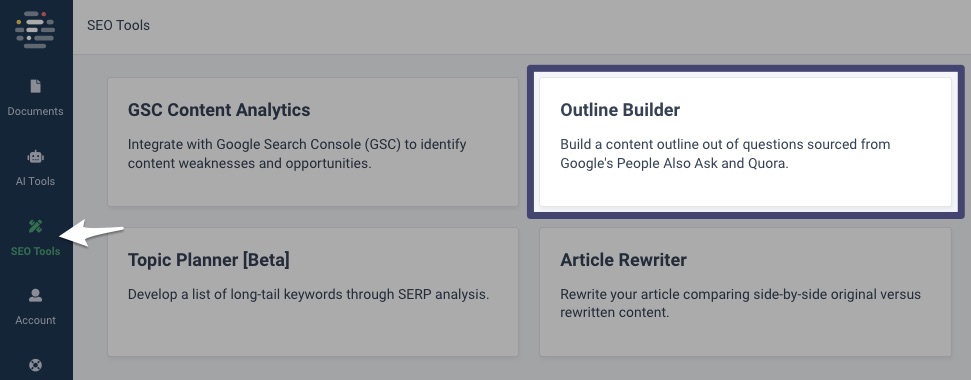Click the 'Develop a list of long-tail keywords' text
971x380 pixels.
[308, 295]
